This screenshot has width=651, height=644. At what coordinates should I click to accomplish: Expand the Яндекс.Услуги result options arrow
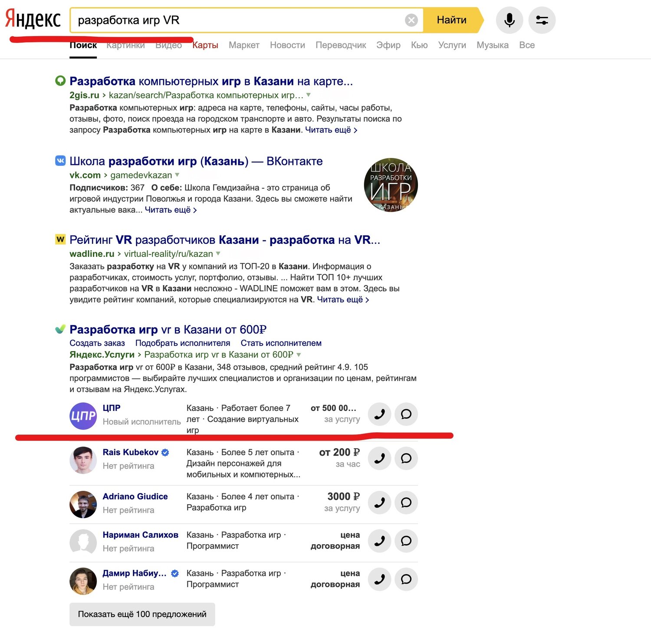click(x=299, y=355)
